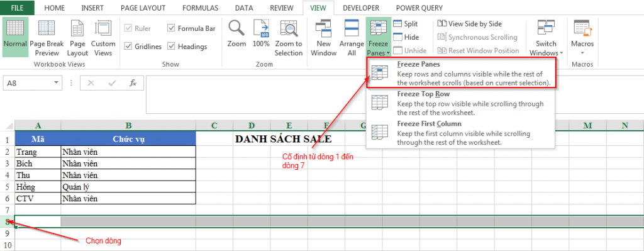Screen dimensions: 644x251
Task: Uncheck the Headings checkbox
Action: point(171,47)
